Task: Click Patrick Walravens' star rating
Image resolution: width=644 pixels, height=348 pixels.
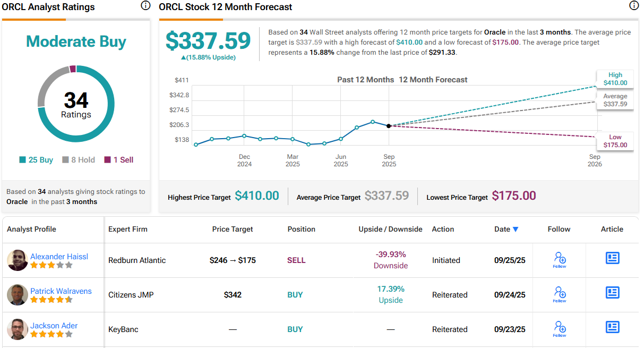Action: (x=51, y=300)
